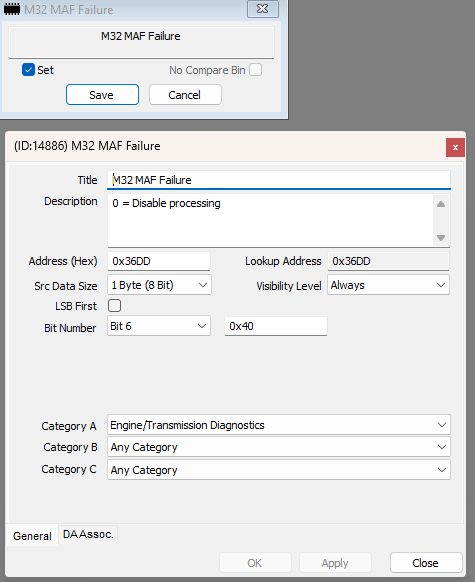Open the Src Data Size dropdown
This screenshot has width=475, height=582.
click(x=159, y=285)
